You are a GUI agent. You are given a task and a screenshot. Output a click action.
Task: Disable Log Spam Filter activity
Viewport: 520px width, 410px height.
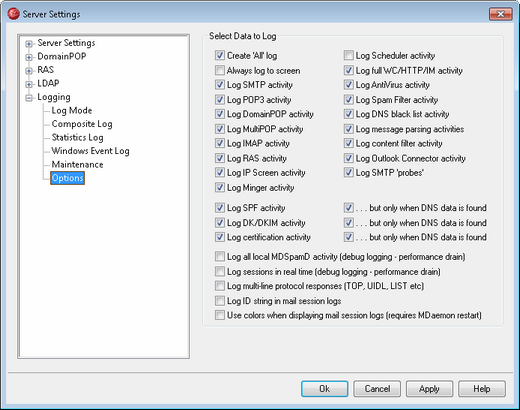click(x=349, y=99)
